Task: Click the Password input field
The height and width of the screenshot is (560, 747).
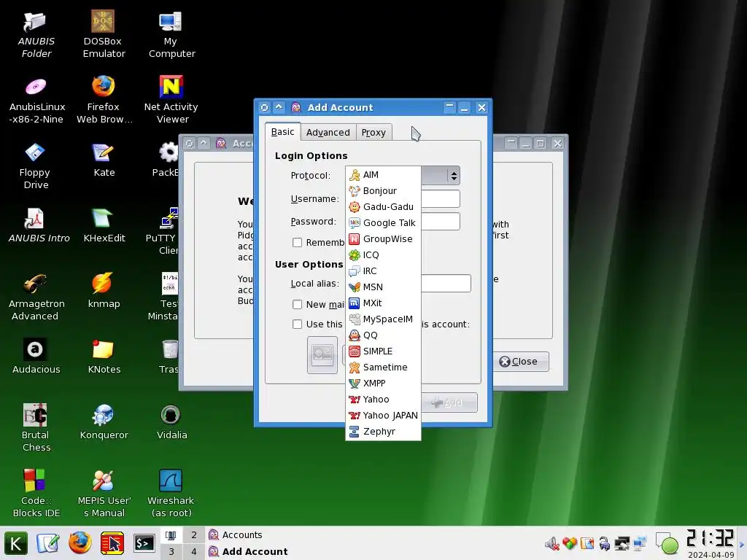Action: pyautogui.click(x=440, y=222)
